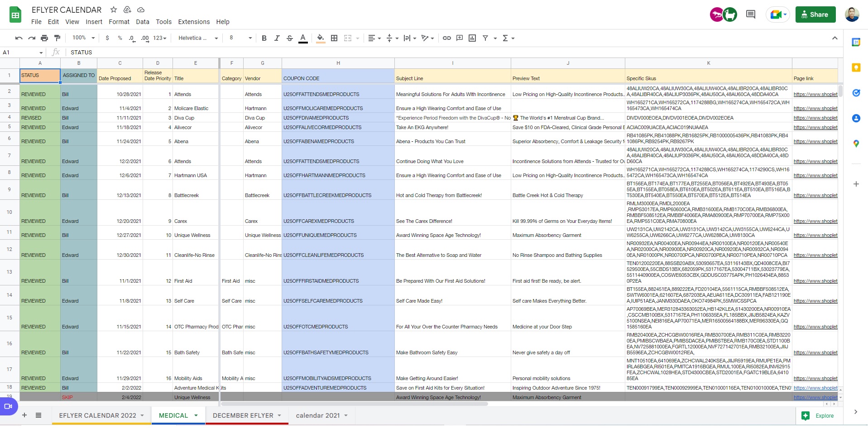Open the Borders tool
Image resolution: width=868 pixels, height=439 pixels.
click(x=334, y=38)
